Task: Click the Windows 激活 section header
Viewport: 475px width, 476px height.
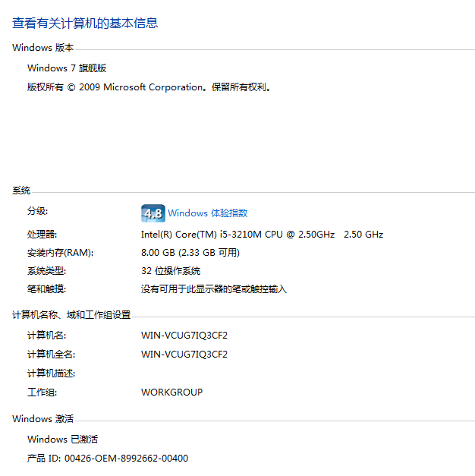Action: pyautogui.click(x=42, y=418)
